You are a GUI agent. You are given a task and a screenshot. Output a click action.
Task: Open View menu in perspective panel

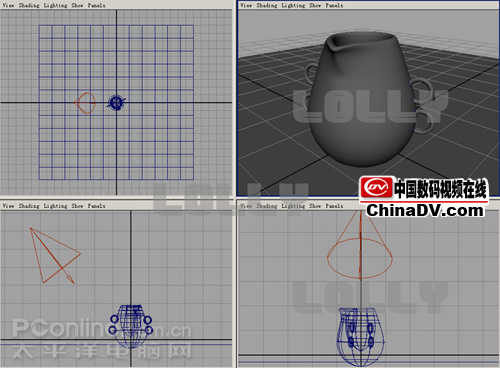coord(246,5)
